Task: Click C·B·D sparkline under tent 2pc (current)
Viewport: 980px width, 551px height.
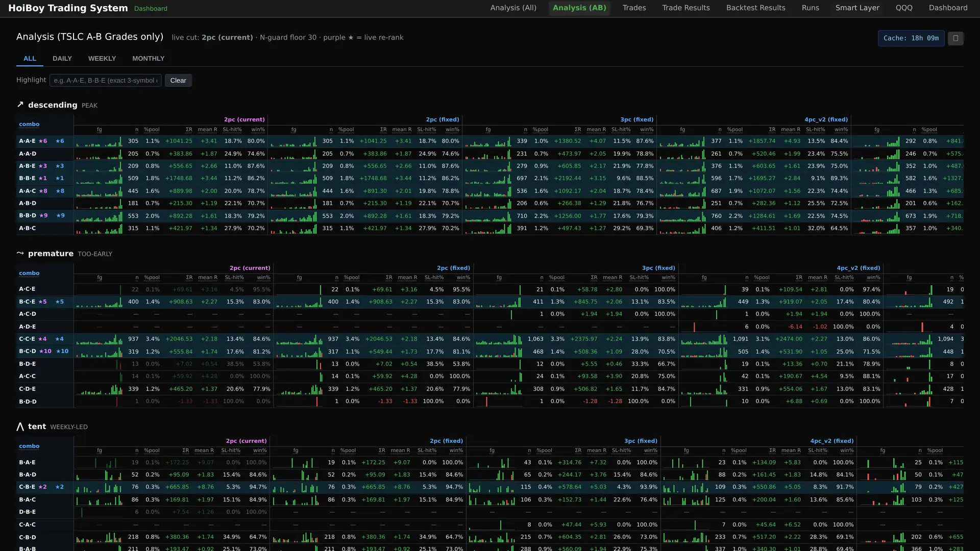Action: pos(99,537)
